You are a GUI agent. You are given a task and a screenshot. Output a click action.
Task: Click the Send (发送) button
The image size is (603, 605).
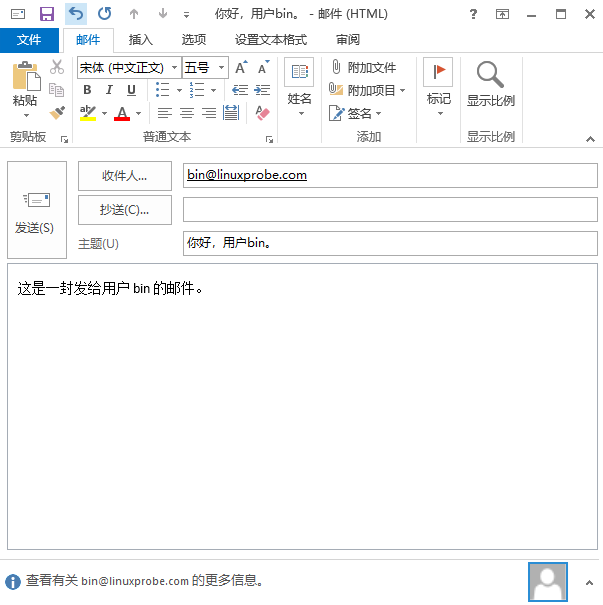click(35, 210)
